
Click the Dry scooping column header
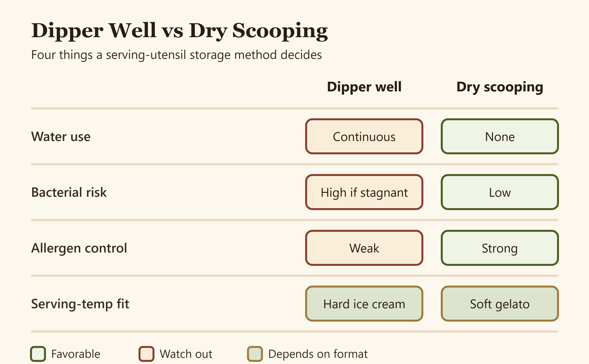point(500,87)
